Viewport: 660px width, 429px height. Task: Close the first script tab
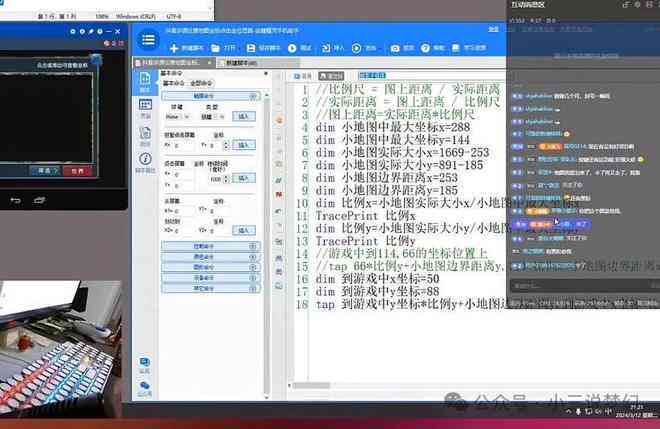coord(210,63)
